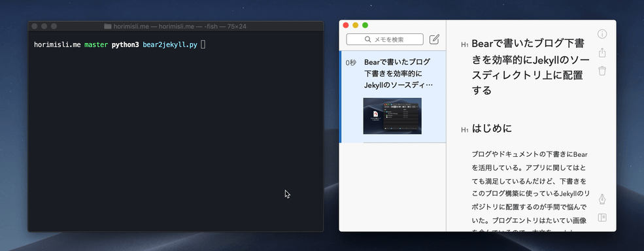The width and height of the screenshot is (644, 251).
Task: Open the pen style panel icon
Action: (602, 199)
